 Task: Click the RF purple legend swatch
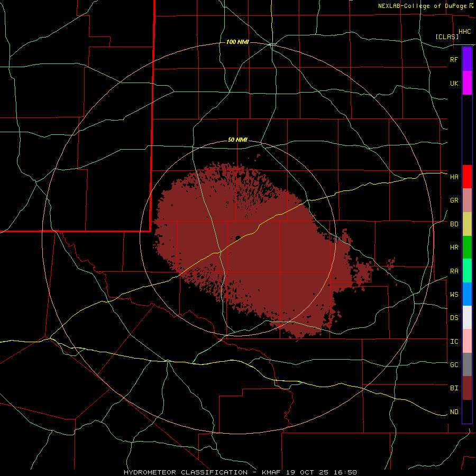point(467,59)
